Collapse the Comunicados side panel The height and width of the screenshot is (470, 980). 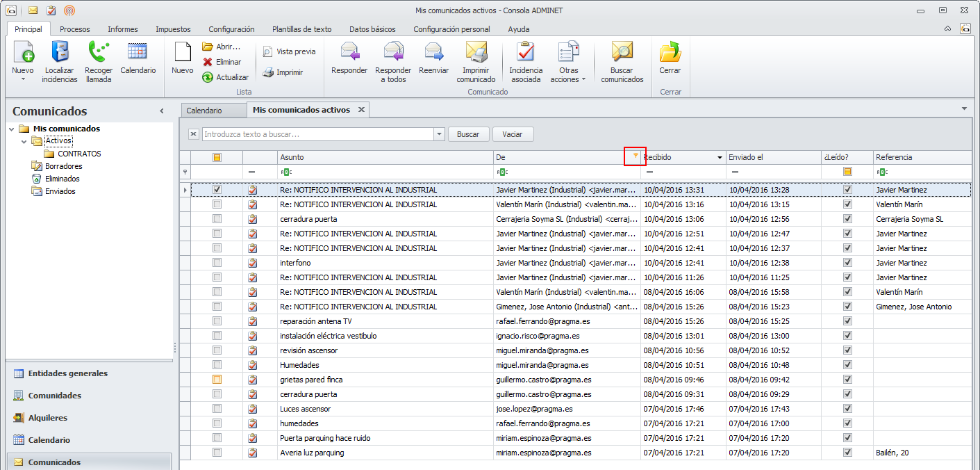[x=162, y=111]
